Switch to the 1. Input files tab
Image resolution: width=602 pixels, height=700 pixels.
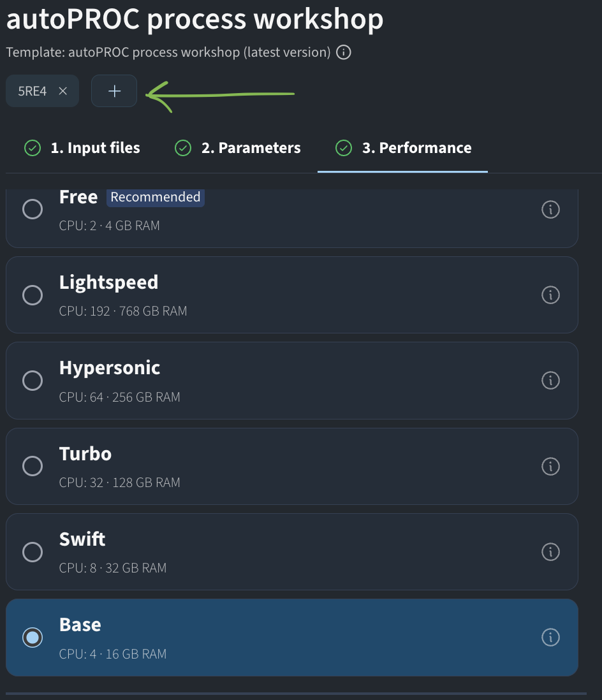pos(82,148)
